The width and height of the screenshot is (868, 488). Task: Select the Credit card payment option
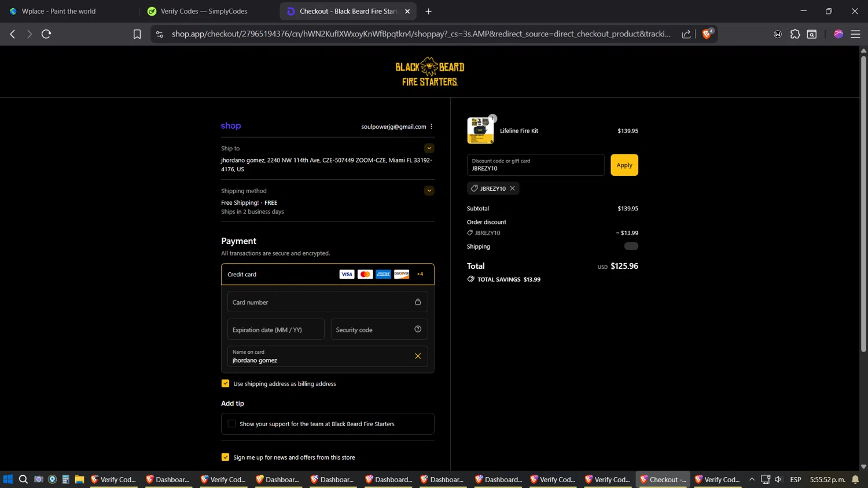pyautogui.click(x=328, y=274)
